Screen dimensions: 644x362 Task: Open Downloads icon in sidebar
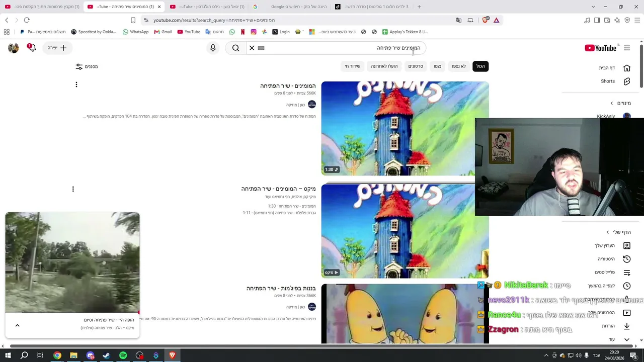[x=627, y=326]
